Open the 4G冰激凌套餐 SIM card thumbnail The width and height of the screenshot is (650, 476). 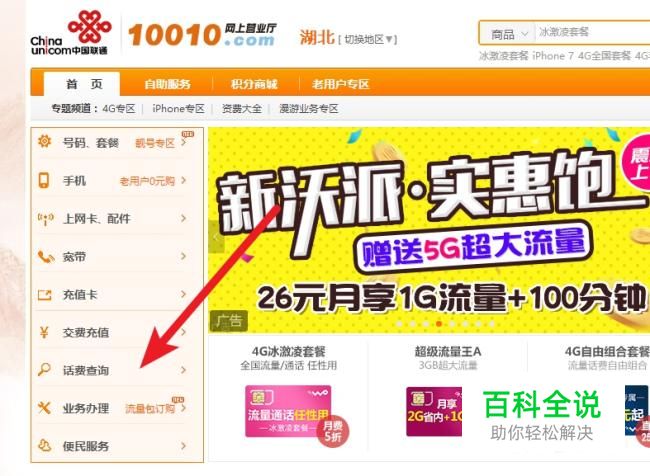click(289, 411)
